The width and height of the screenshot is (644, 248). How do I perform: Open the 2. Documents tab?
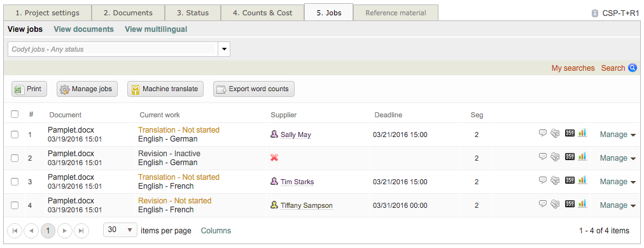click(x=128, y=13)
